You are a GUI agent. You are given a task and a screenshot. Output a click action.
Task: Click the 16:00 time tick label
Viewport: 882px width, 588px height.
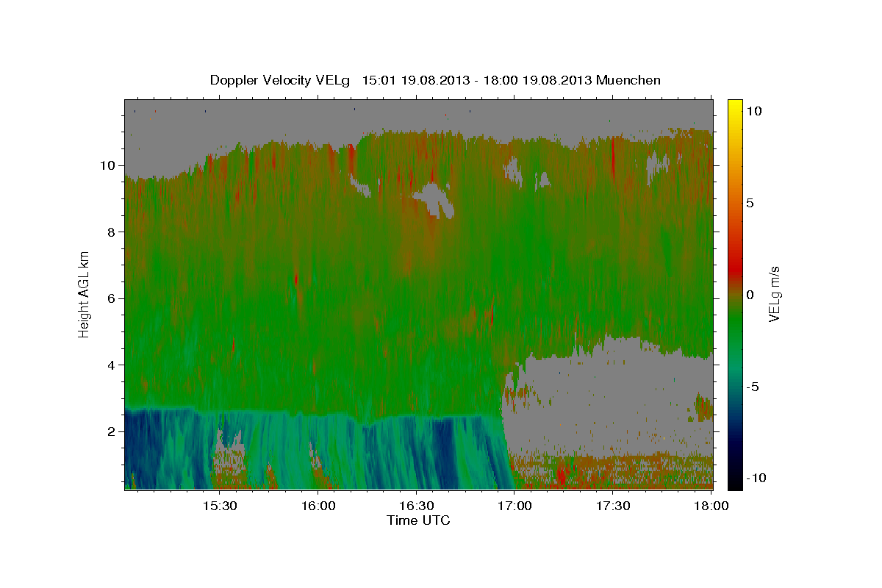pos(318,506)
